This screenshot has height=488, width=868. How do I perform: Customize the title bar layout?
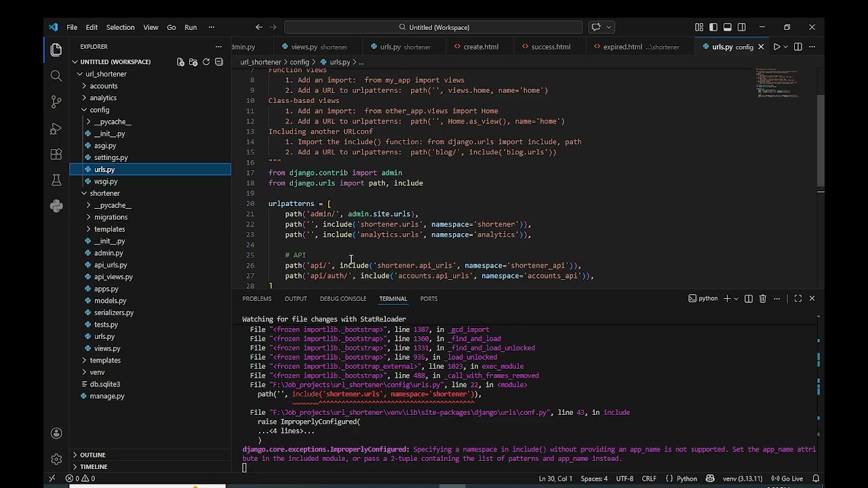(699, 27)
